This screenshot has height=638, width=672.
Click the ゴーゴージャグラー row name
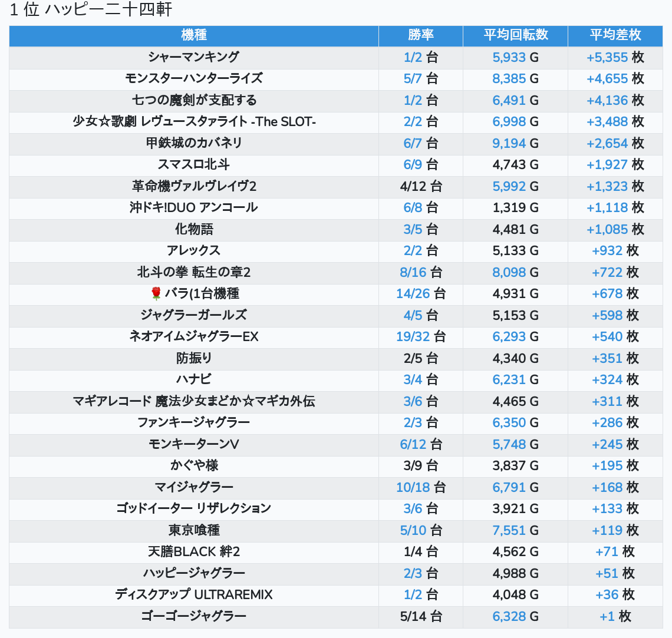[x=194, y=616]
